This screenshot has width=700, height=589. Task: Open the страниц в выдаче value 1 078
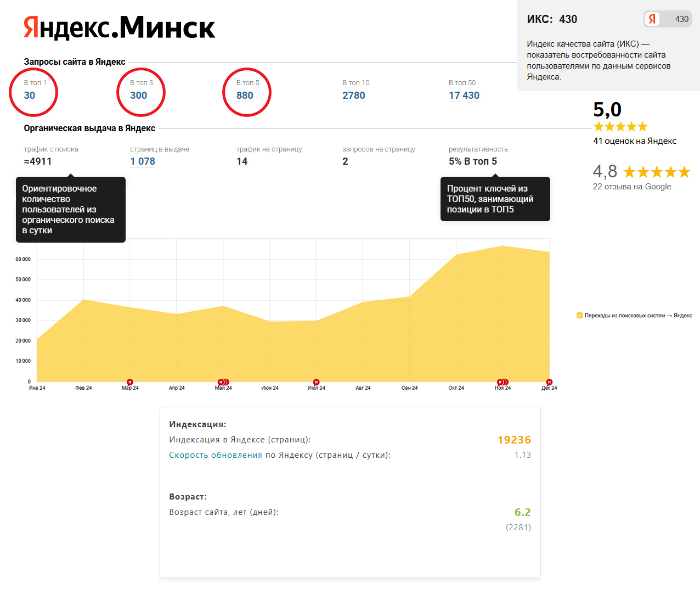(143, 161)
